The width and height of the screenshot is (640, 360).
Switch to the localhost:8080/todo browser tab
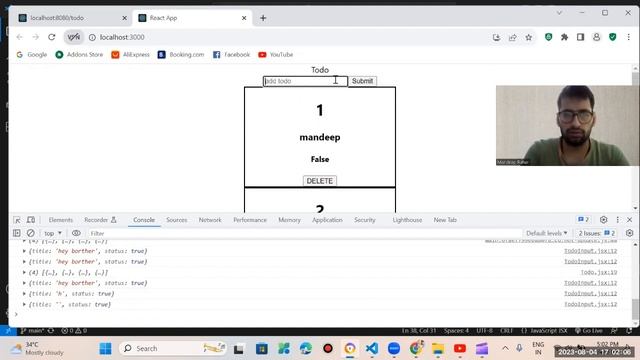[x=69, y=18]
